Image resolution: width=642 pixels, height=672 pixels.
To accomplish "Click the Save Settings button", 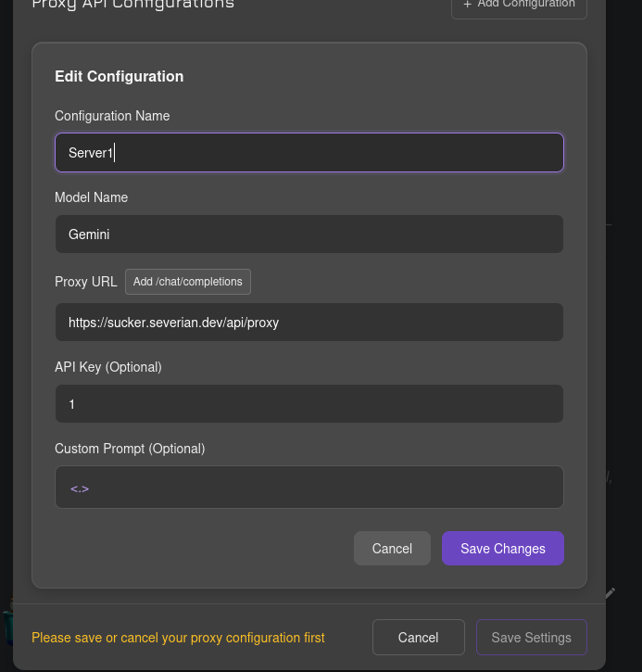I will (x=531, y=638).
